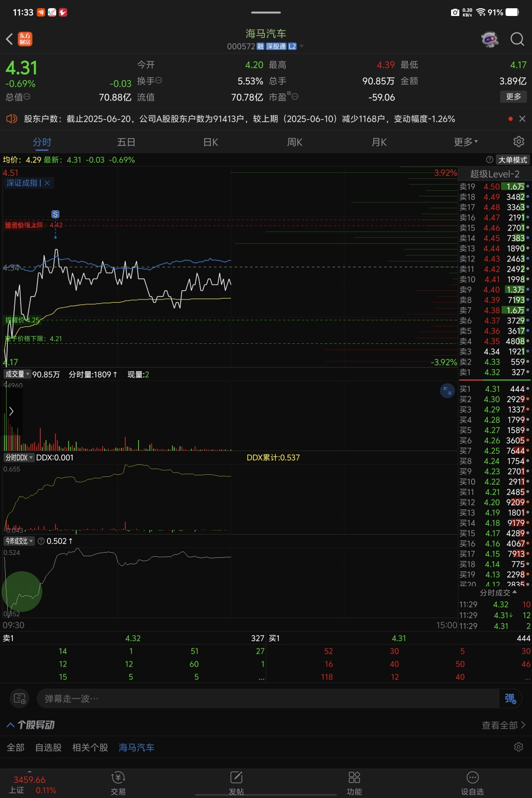Open the 今昨成交比 indicator dropdown
The image size is (532, 798).
click(x=19, y=541)
